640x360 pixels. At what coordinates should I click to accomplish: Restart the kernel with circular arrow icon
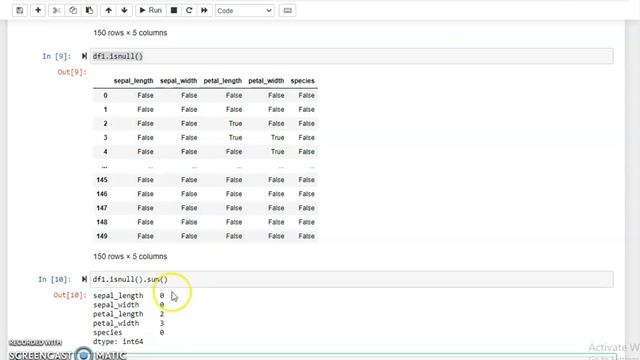pyautogui.click(x=189, y=10)
